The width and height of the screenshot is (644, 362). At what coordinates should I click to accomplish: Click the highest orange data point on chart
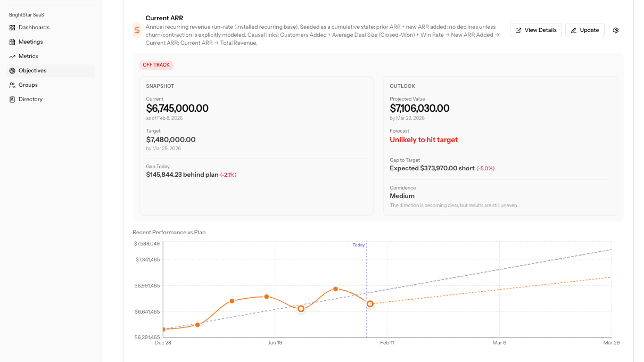click(335, 289)
